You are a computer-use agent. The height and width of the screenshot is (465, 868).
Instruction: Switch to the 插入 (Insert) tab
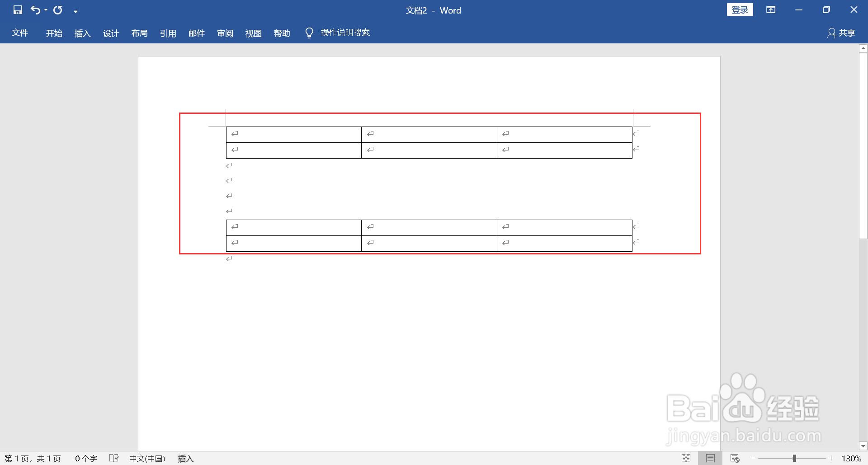click(x=83, y=33)
